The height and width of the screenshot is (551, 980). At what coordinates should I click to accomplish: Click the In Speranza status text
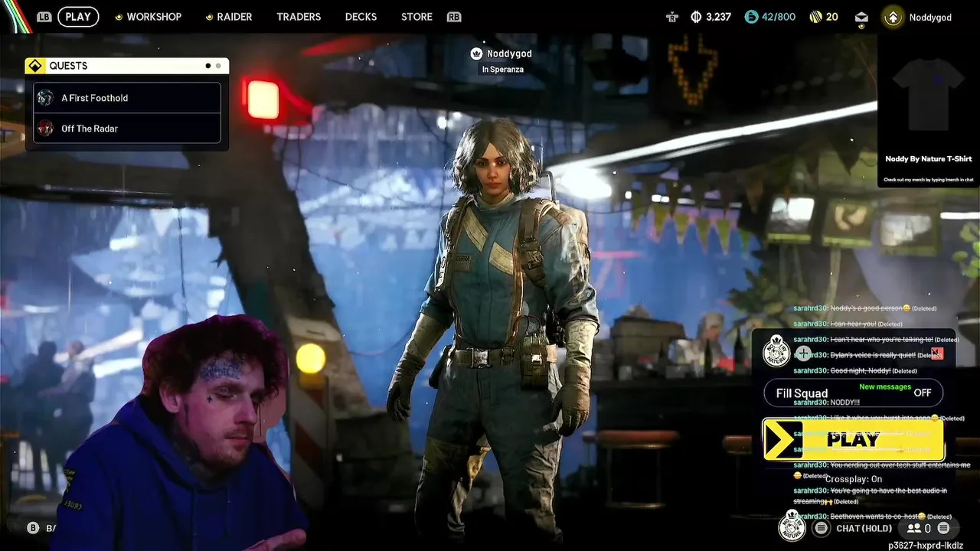click(502, 70)
